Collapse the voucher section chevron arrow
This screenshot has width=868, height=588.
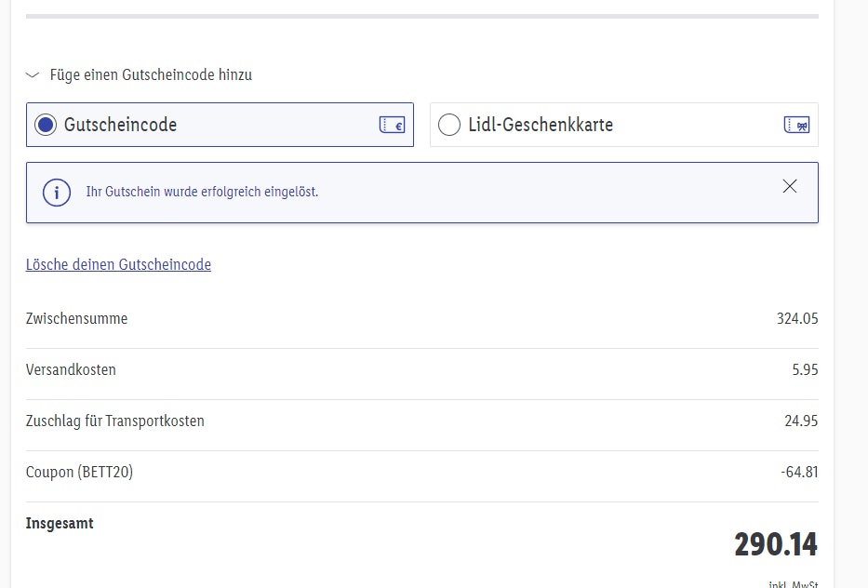click(x=33, y=75)
